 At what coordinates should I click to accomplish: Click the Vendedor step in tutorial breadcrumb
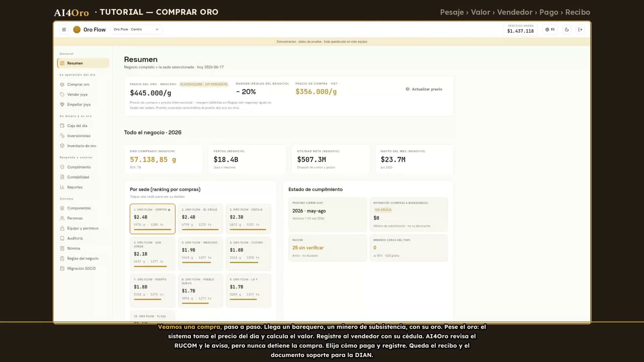click(x=515, y=12)
